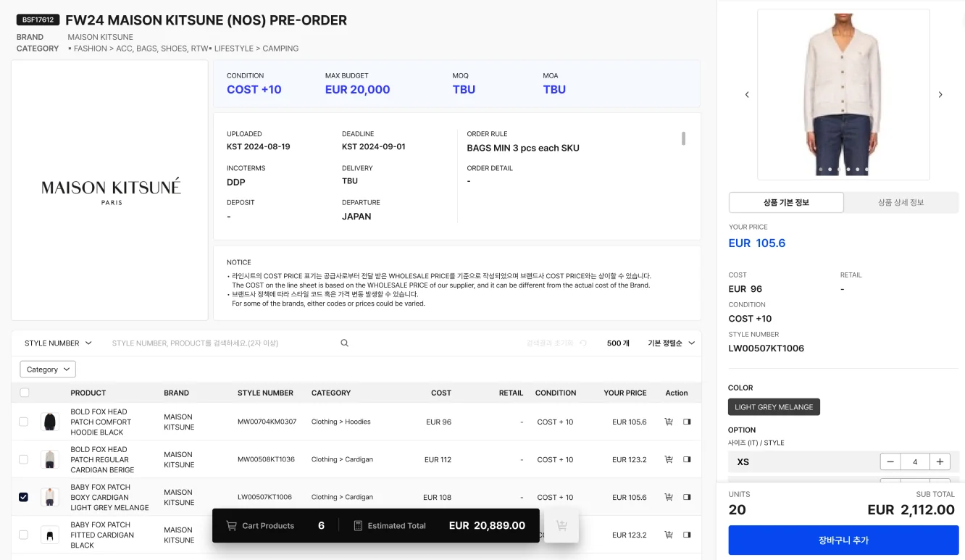Image resolution: width=965 pixels, height=560 pixels.
Task: Switch to the 상품 상세 정보 tab
Action: tap(901, 203)
